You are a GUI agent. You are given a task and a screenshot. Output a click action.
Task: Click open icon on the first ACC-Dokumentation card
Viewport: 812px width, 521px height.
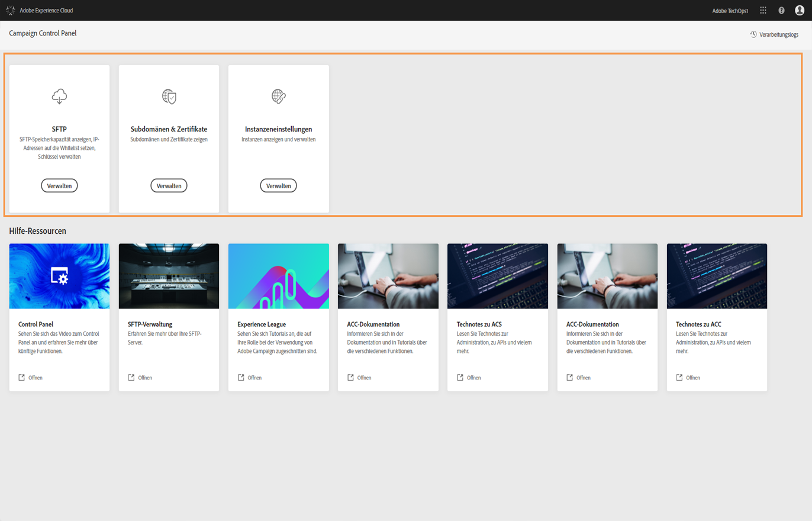click(350, 378)
